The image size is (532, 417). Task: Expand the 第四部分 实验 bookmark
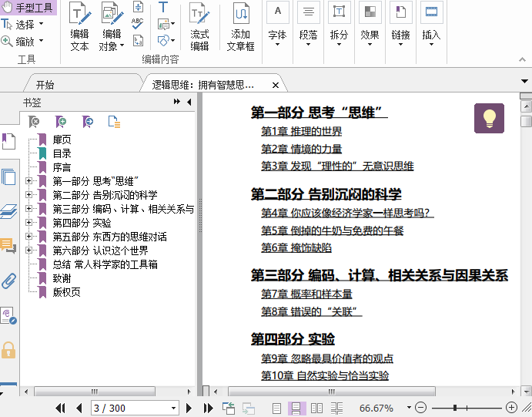(28, 223)
